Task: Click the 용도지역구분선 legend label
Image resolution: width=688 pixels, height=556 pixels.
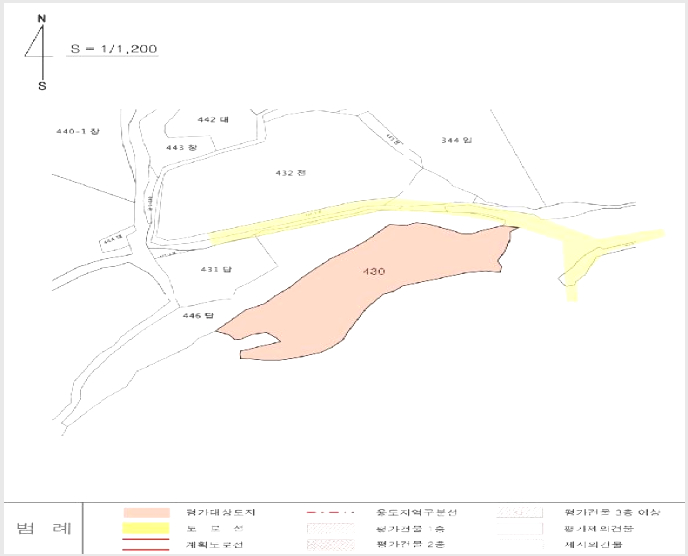Action: point(417,512)
